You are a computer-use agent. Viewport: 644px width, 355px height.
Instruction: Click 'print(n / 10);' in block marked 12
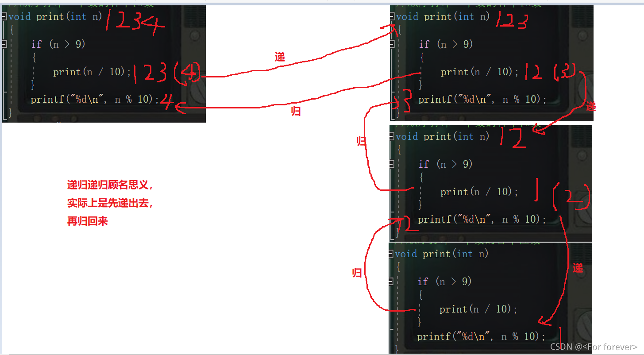pyautogui.click(x=479, y=192)
